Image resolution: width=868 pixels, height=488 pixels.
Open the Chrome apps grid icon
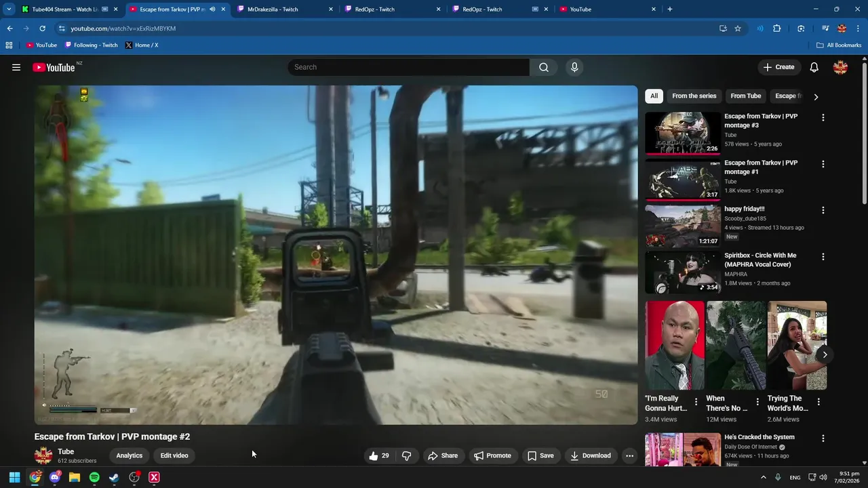point(9,45)
